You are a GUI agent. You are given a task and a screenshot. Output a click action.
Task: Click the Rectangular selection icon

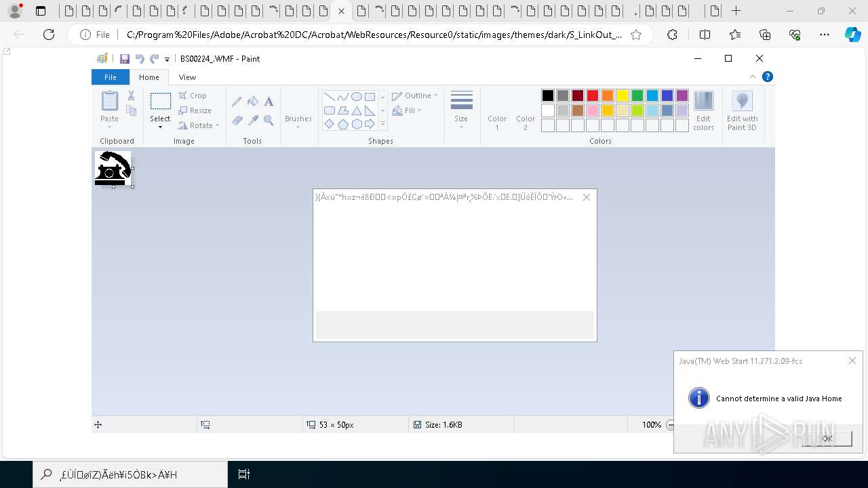pos(160,101)
